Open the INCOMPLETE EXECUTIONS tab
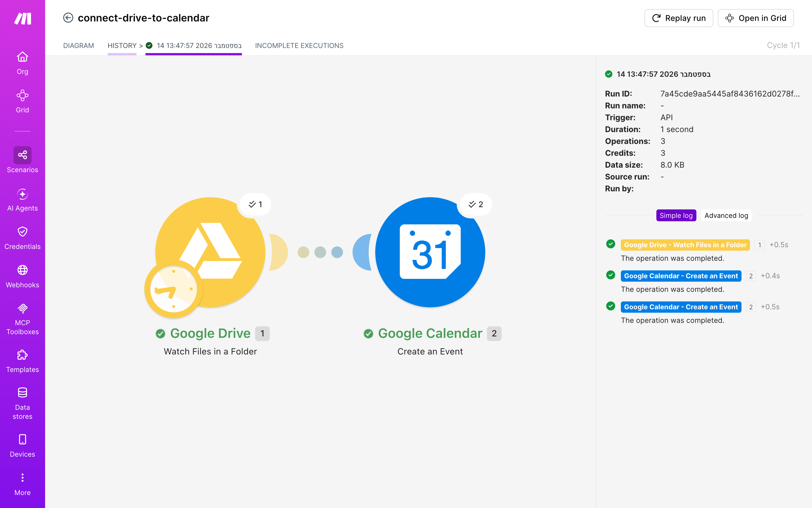This screenshot has height=508, width=812. pyautogui.click(x=299, y=45)
